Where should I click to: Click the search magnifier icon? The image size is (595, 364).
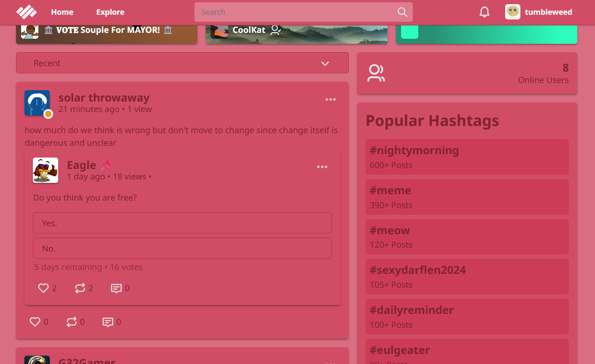(402, 12)
